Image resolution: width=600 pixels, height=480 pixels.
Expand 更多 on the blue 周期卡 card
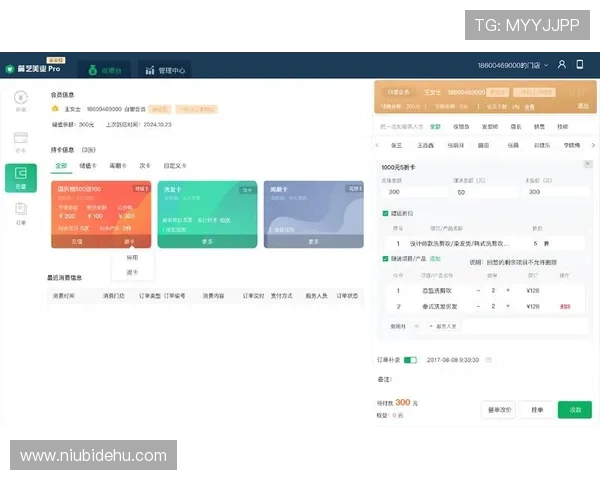[x=313, y=242]
